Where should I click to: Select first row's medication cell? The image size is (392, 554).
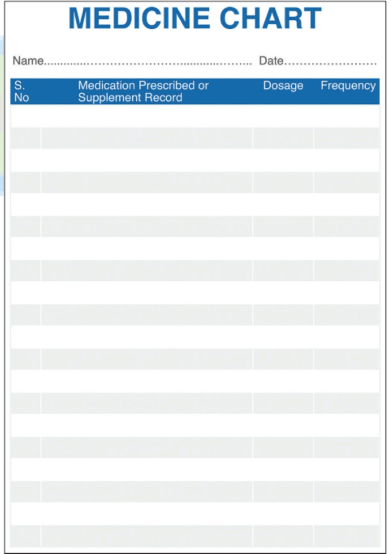[x=147, y=116]
